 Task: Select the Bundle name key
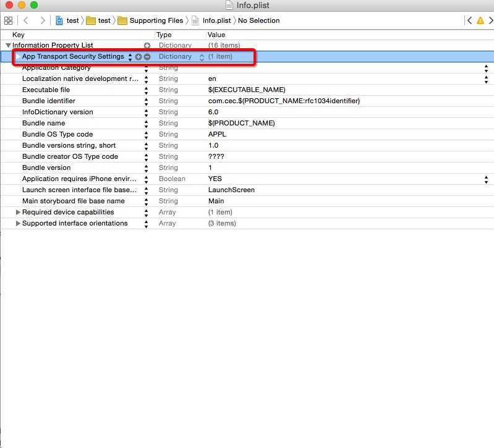tap(43, 123)
